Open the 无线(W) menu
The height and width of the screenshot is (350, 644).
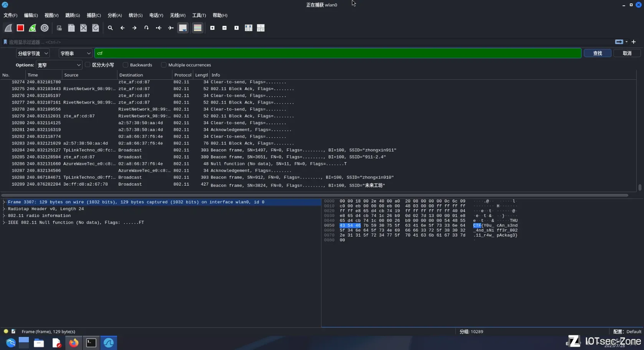tap(178, 15)
